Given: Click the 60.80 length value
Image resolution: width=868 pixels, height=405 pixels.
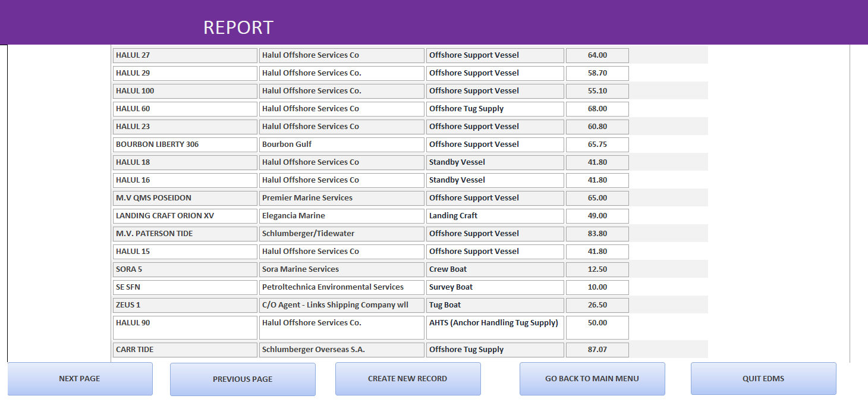Looking at the screenshot, I should (x=597, y=127).
